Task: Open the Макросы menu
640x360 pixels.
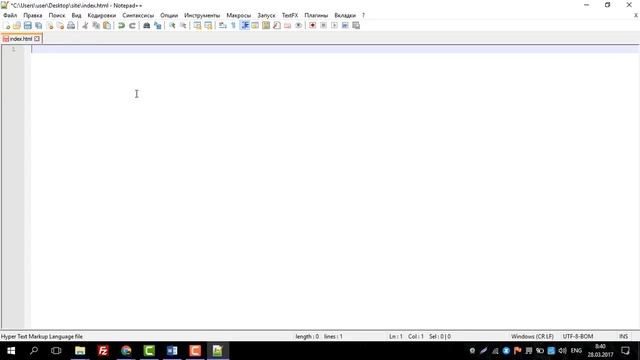Action: click(x=238, y=15)
